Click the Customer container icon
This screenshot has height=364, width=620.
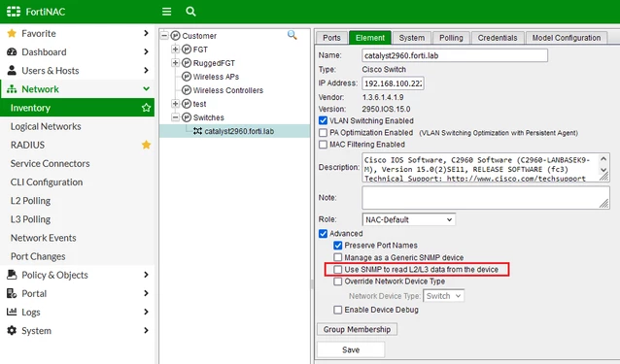pyautogui.click(x=175, y=36)
